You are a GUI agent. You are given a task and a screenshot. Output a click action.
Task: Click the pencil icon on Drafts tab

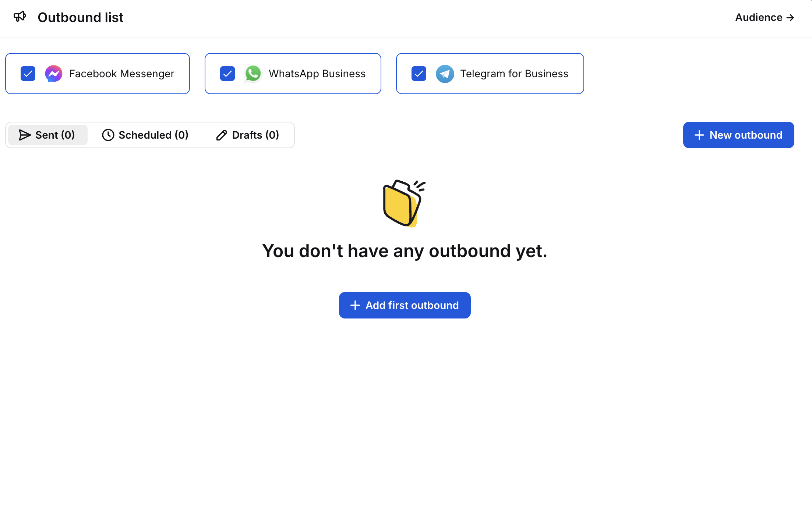[222, 135]
